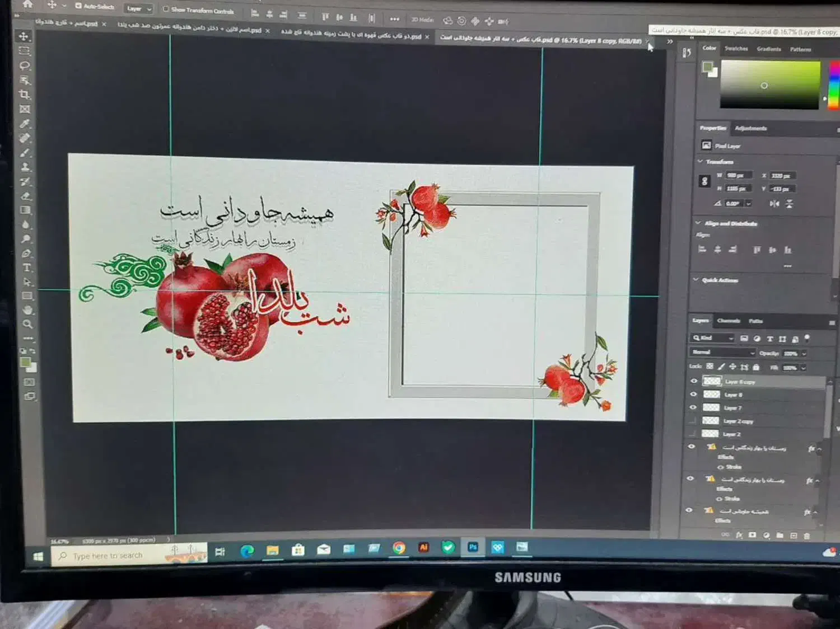Open the layer Kind filter dropdown
This screenshot has width=840, height=629.
[713, 338]
